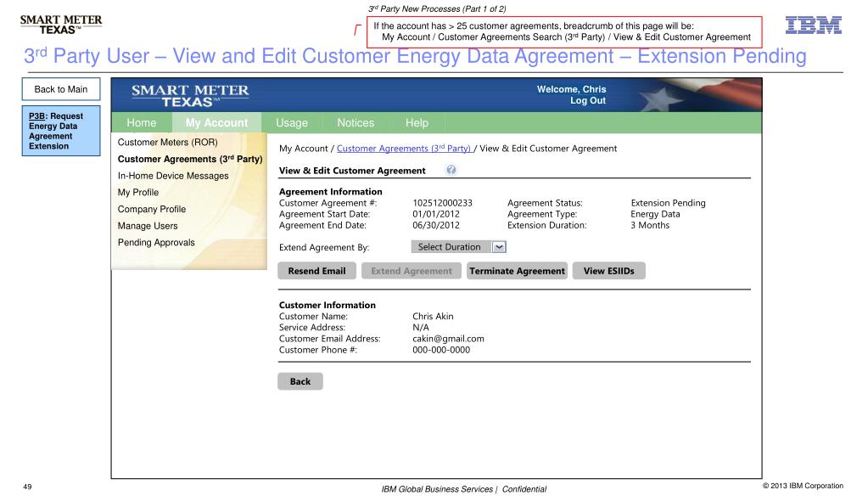Click the email cakin@gmail.com
868x501 pixels.
(448, 339)
